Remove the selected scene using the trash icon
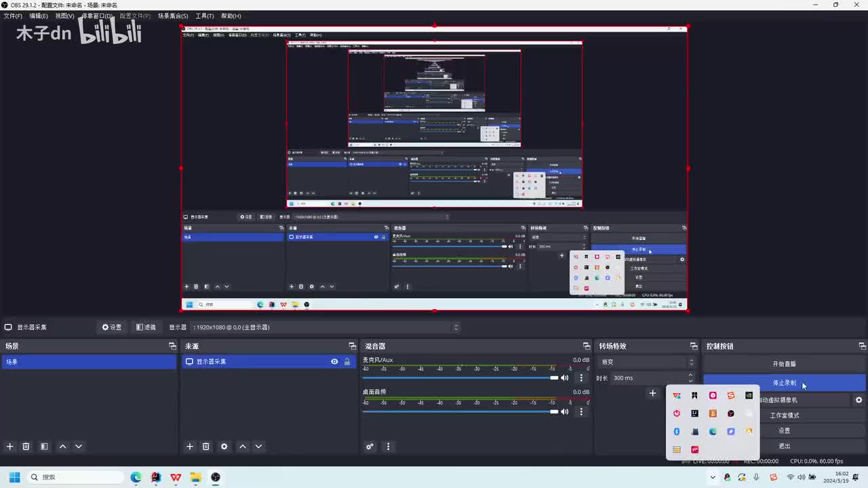 coord(26,447)
